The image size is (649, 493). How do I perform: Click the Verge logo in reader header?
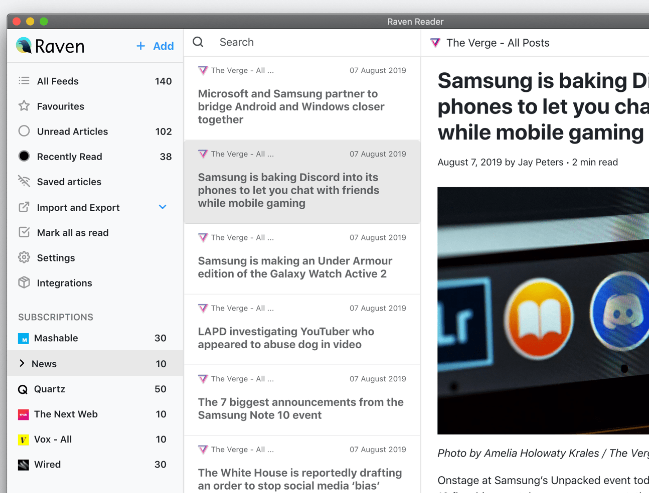435,43
